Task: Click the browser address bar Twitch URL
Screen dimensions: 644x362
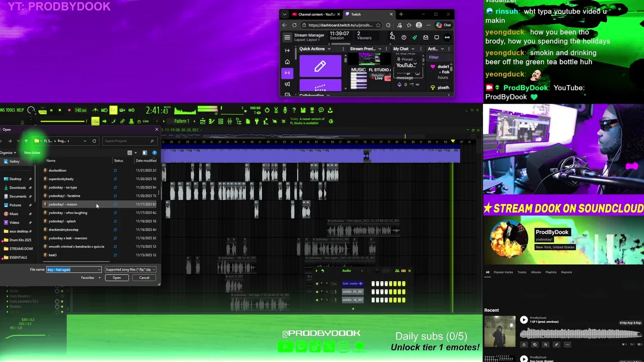Action: (x=340, y=25)
